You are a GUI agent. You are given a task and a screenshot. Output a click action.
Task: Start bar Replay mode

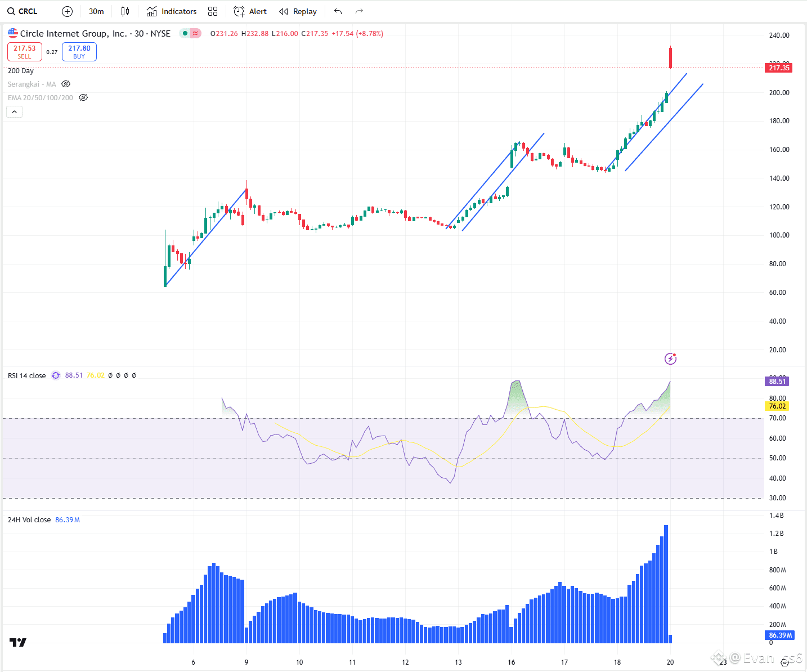point(298,11)
